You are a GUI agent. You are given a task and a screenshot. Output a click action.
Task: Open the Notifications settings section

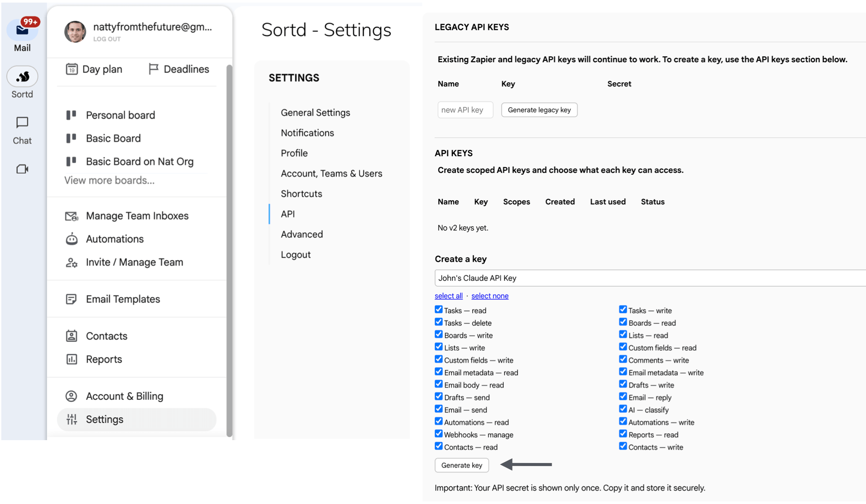pyautogui.click(x=307, y=133)
